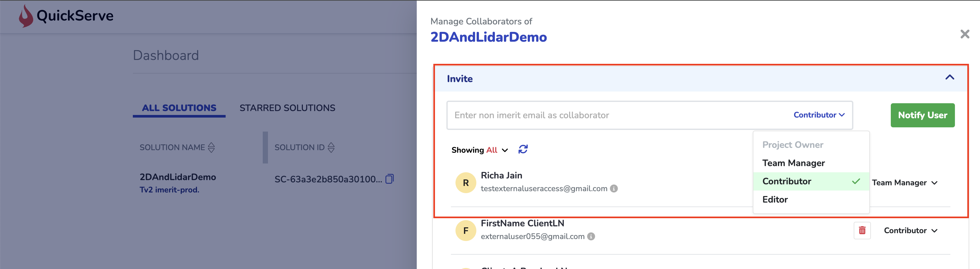
Task: Click info icon beside externaluser055 email
Action: (x=591, y=237)
